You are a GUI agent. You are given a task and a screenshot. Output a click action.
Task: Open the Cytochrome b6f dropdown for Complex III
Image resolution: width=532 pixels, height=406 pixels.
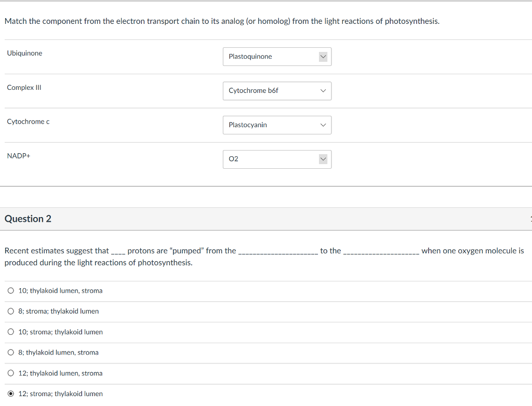[x=277, y=91]
